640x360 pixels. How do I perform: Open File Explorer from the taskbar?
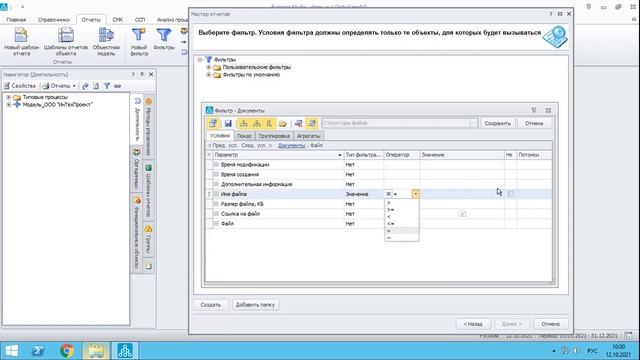96,350
